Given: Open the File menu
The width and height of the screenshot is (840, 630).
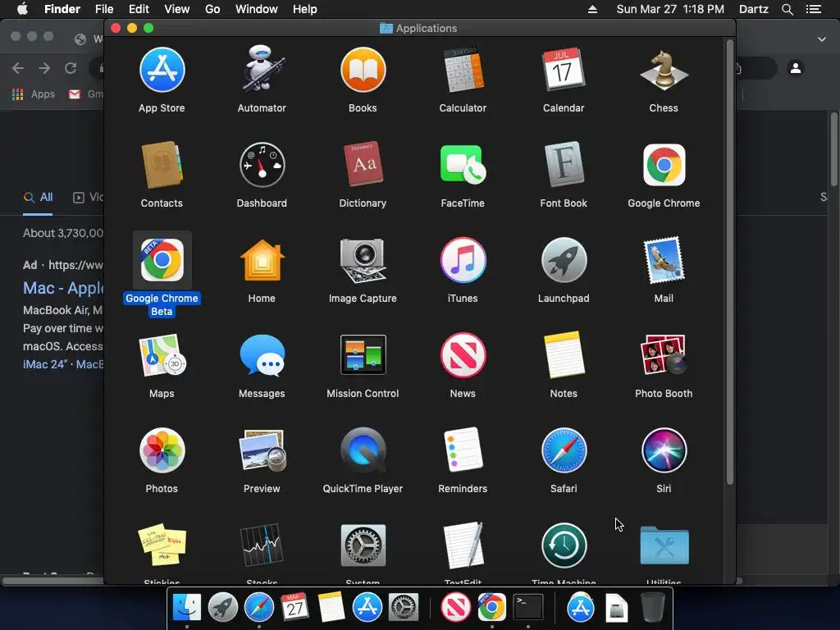Looking at the screenshot, I should (x=104, y=9).
